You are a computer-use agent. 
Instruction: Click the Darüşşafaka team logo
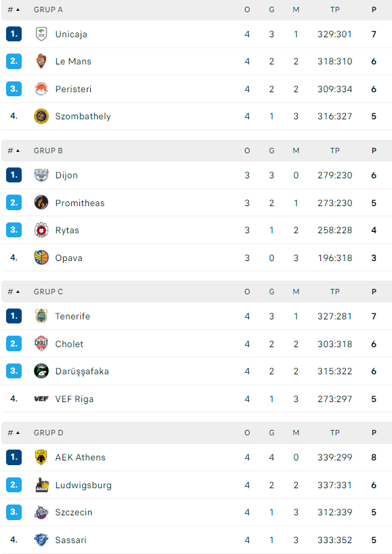pyautogui.click(x=41, y=371)
